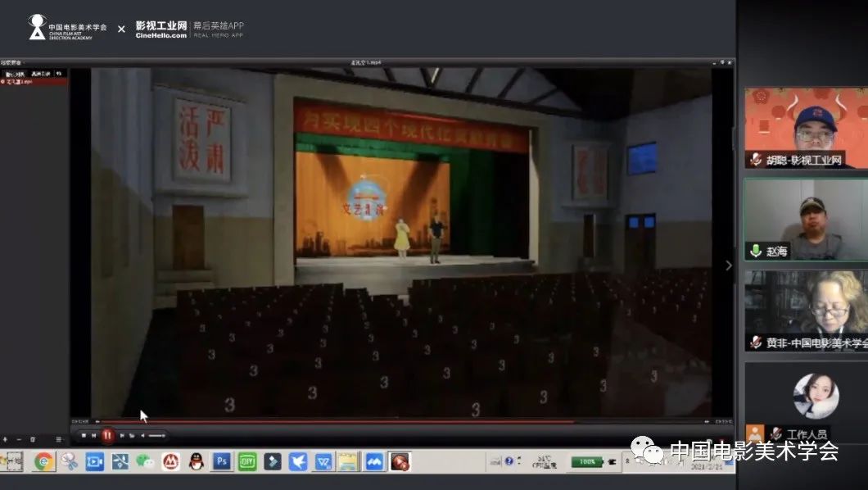This screenshot has height=490, width=868.
Task: Mute the player via speaker icon
Action: [x=142, y=436]
